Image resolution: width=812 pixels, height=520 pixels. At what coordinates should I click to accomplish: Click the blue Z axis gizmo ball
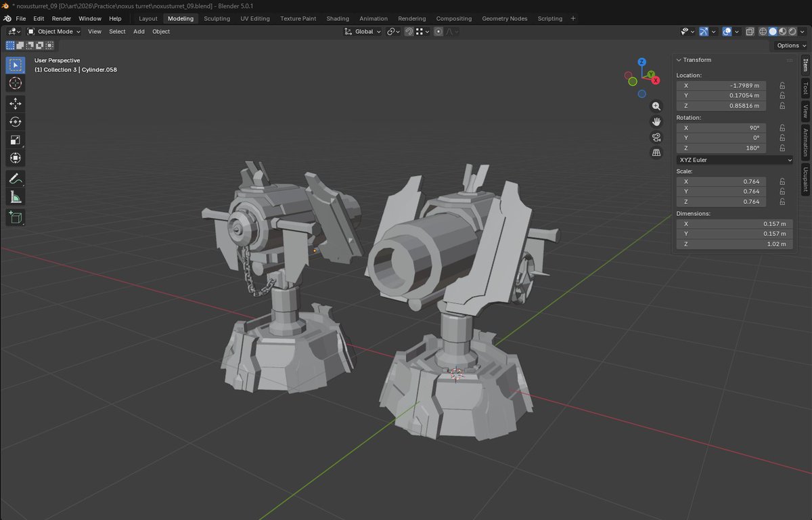pyautogui.click(x=641, y=62)
